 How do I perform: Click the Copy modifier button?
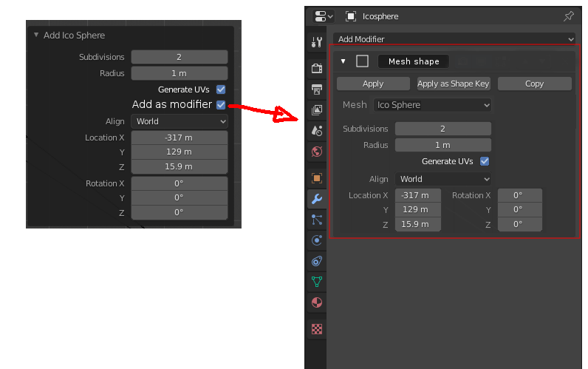[x=534, y=84]
